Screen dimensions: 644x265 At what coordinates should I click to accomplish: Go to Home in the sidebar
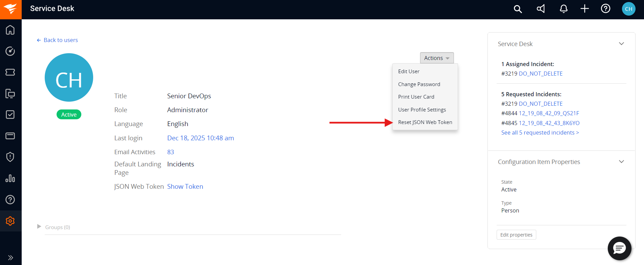(10, 30)
